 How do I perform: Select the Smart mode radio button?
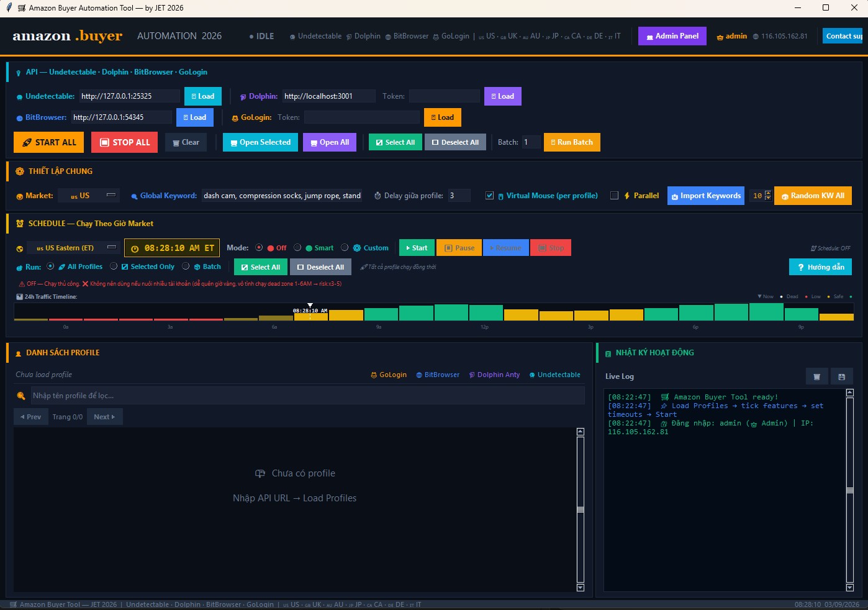297,248
